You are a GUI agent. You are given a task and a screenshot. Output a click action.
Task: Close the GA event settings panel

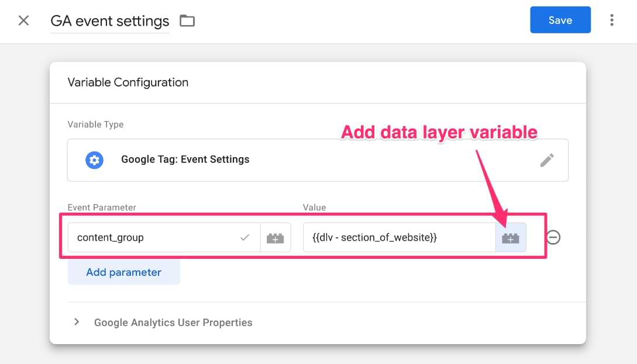pos(23,20)
